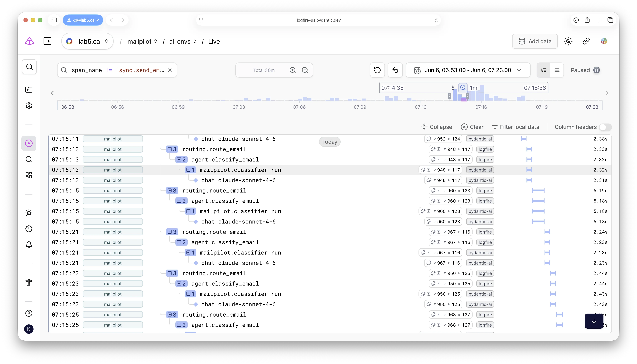Open the help question mark icon
637x364 pixels.
tap(29, 313)
